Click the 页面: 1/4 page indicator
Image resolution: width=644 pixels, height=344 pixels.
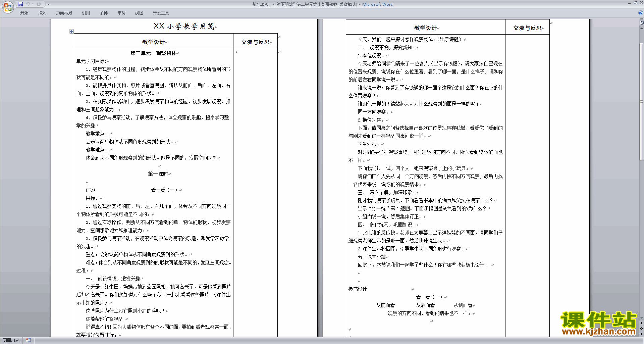coord(11,340)
